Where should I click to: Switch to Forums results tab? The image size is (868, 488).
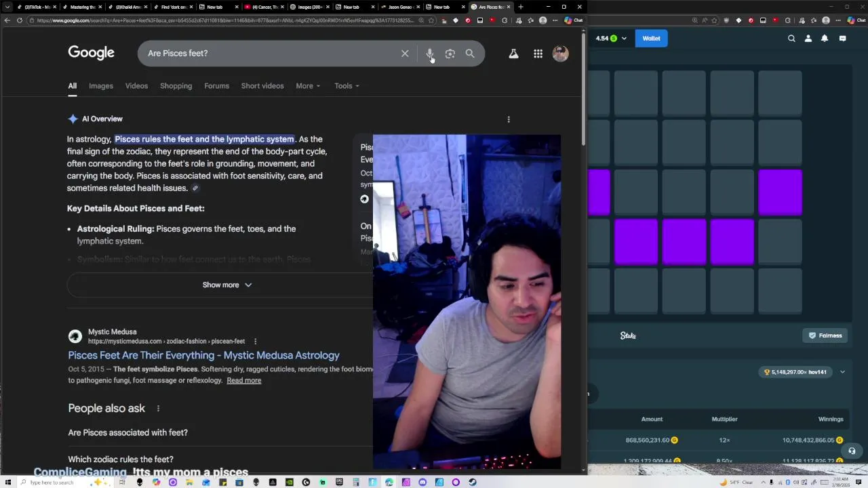tap(217, 86)
